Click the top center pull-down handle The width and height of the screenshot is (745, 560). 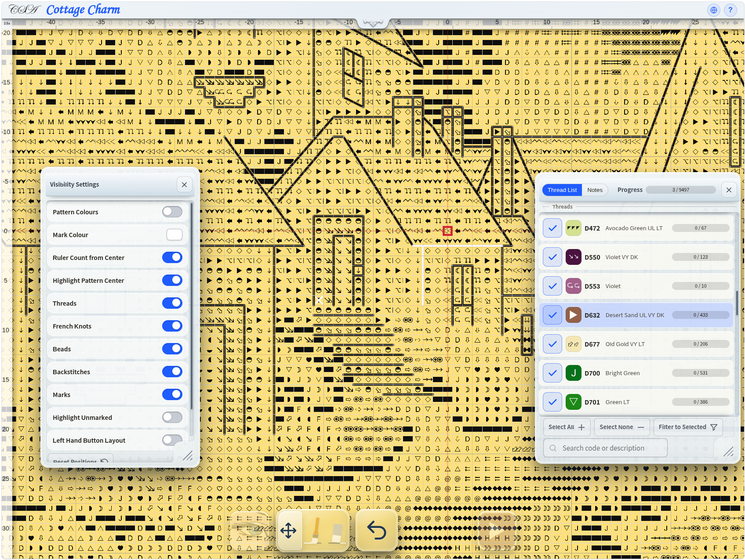tap(373, 22)
